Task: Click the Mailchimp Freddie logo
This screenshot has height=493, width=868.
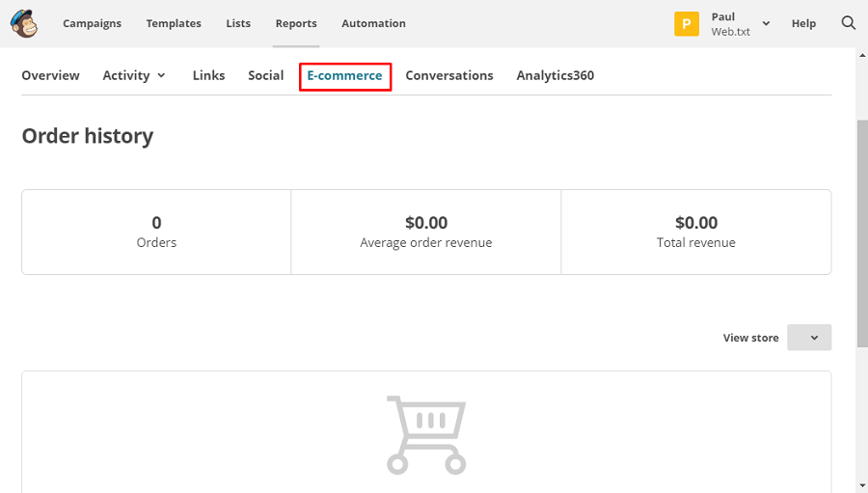Action: [23, 23]
